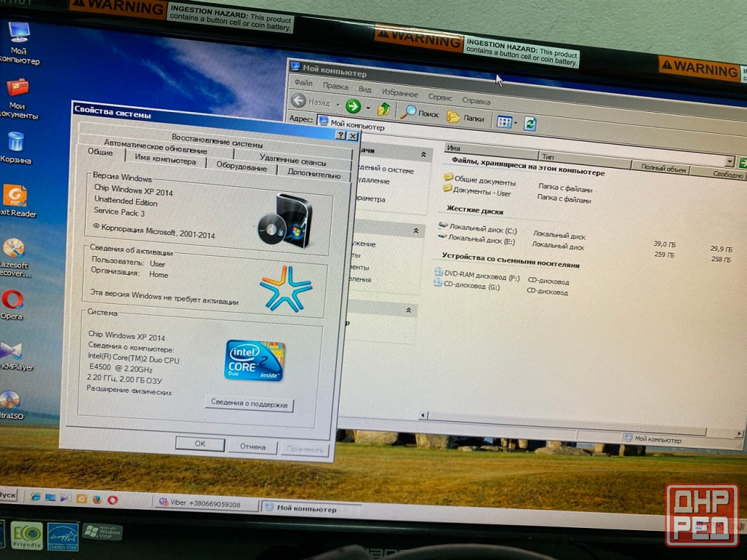This screenshot has height=560, width=747.
Task: Switch to the Имя компьютера tab
Action: click(x=165, y=160)
